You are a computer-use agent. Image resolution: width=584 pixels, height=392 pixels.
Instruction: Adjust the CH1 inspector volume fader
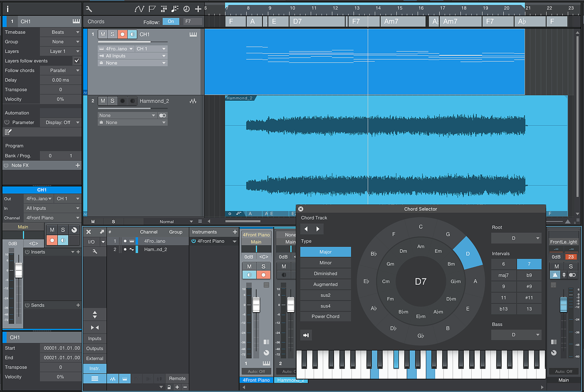[x=18, y=271]
